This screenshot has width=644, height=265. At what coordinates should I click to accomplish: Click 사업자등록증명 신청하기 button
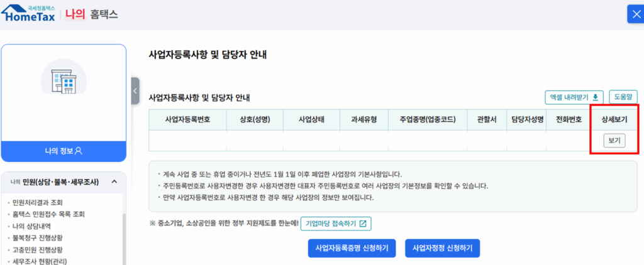pyautogui.click(x=352, y=248)
